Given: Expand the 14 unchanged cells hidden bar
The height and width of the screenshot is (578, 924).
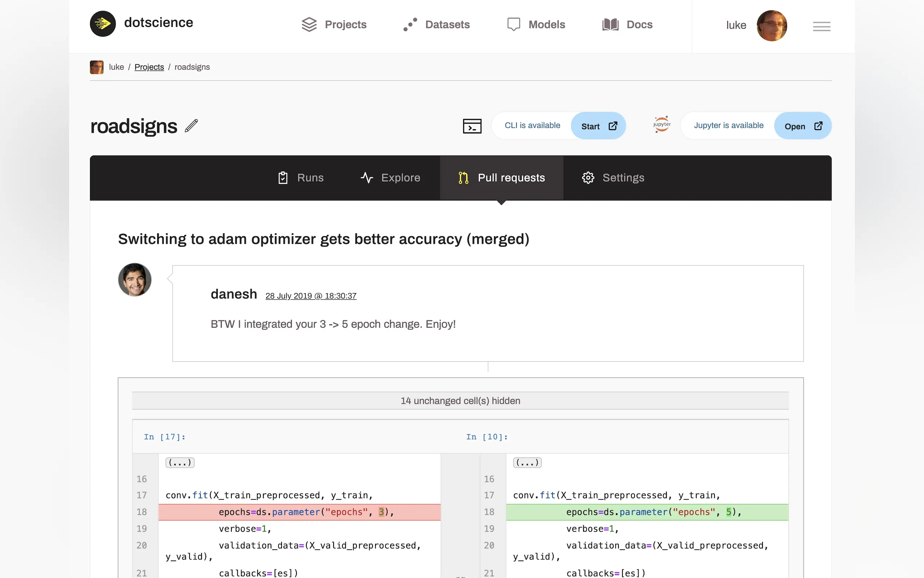Looking at the screenshot, I should click(460, 401).
